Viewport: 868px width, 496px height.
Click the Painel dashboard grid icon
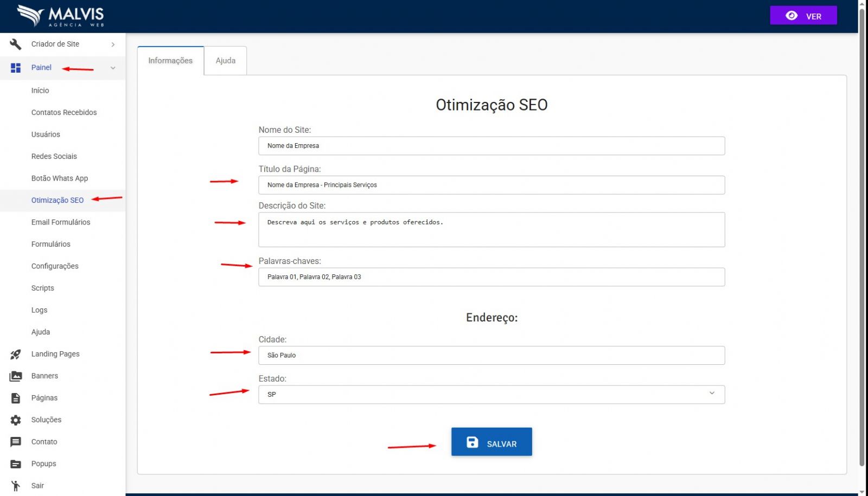click(x=15, y=68)
